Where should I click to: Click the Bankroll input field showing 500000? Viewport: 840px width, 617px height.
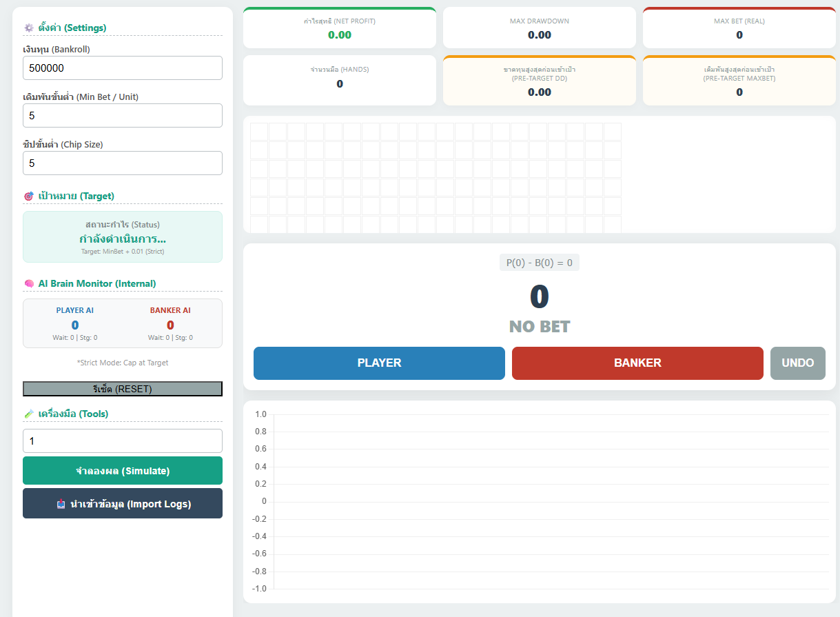coord(123,68)
